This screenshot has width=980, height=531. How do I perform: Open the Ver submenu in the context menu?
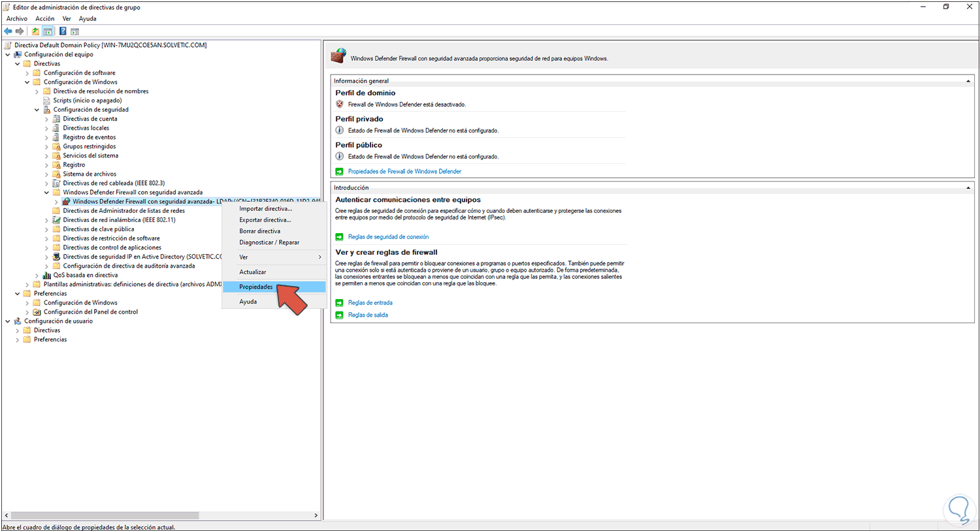(x=274, y=257)
